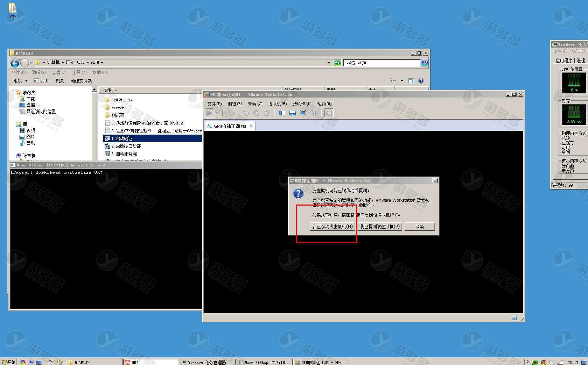
Task: Click 我已移动该虚拟机(M) button
Action: [332, 227]
